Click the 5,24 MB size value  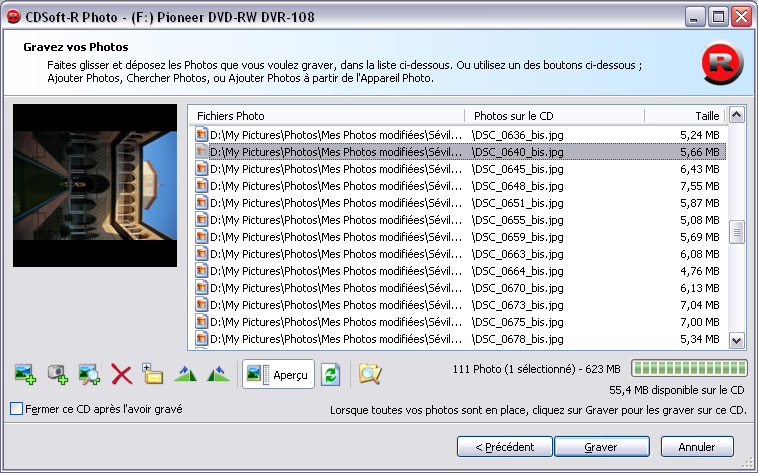click(700, 135)
